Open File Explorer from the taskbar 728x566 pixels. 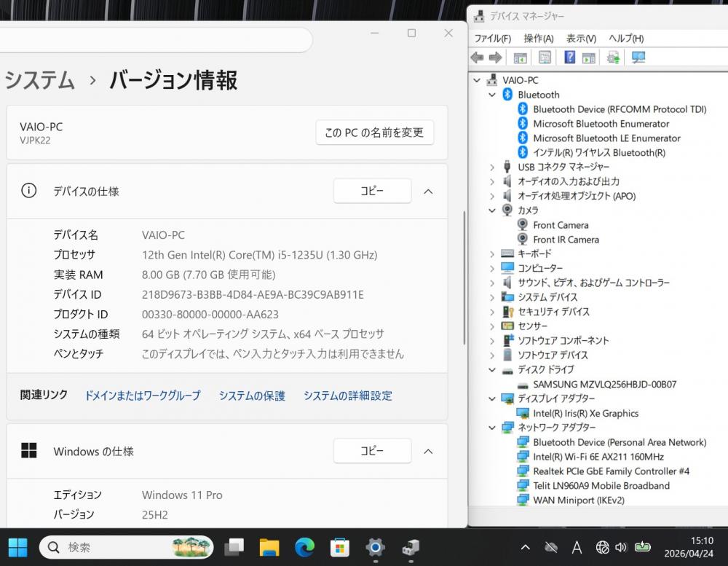pos(269,547)
